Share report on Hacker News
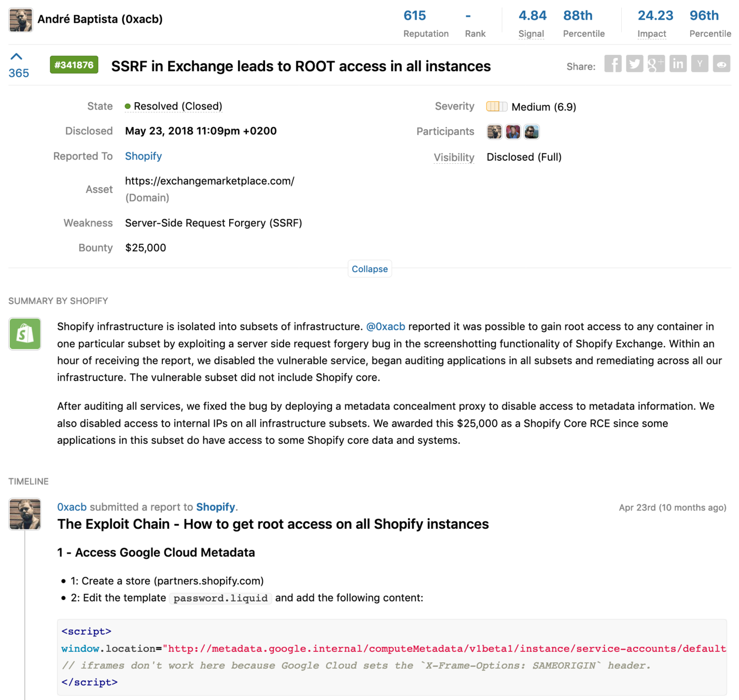Screen dimensions: 739x700 pos(700,64)
